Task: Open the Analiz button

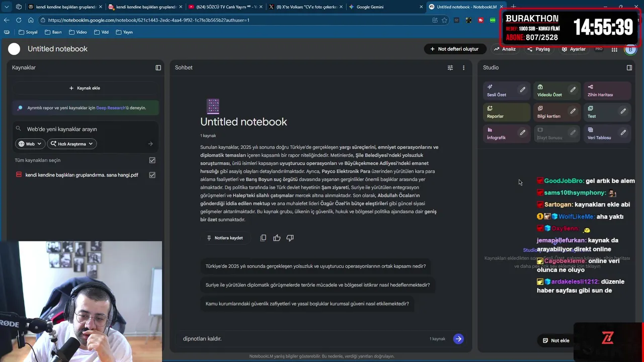Action: point(505,49)
